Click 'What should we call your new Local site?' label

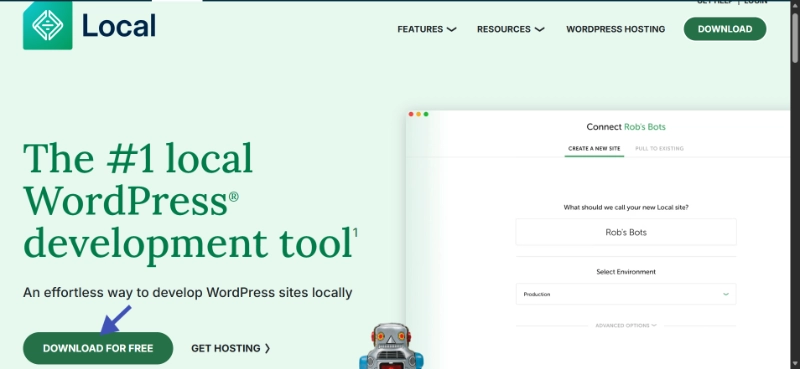(626, 207)
